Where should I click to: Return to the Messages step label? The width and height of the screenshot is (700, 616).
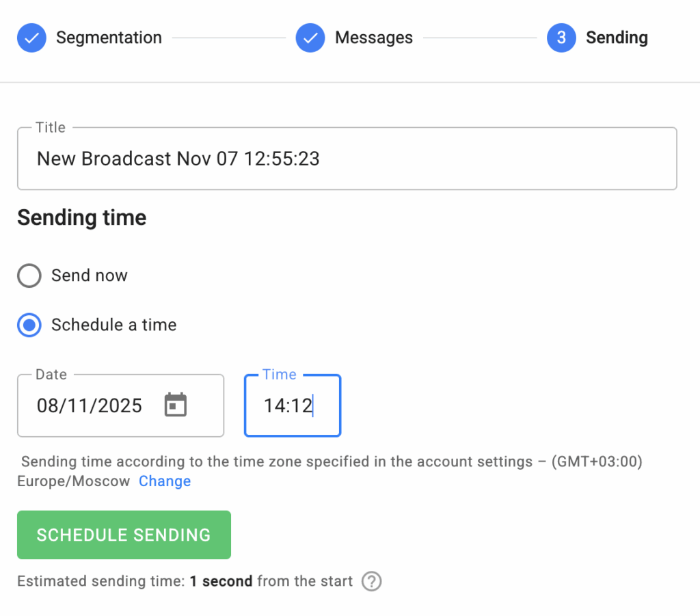click(x=373, y=38)
